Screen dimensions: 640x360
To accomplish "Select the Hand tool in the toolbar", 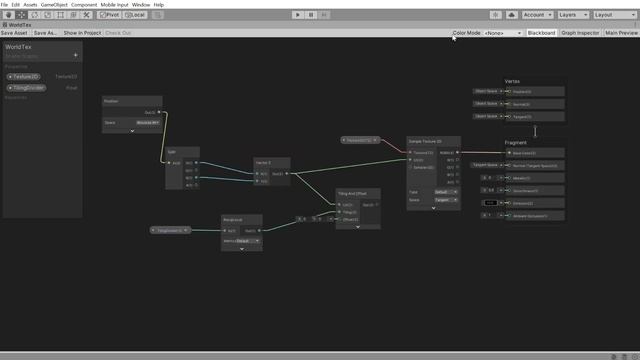I will pos(8,15).
